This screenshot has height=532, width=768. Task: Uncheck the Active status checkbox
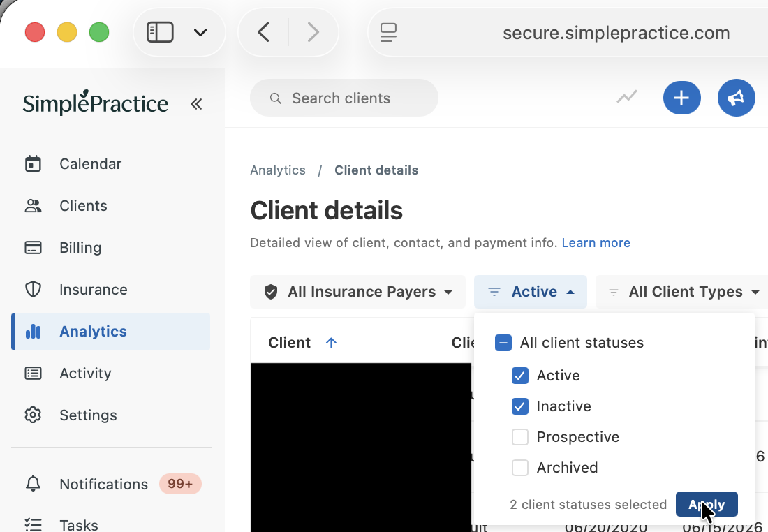point(519,376)
